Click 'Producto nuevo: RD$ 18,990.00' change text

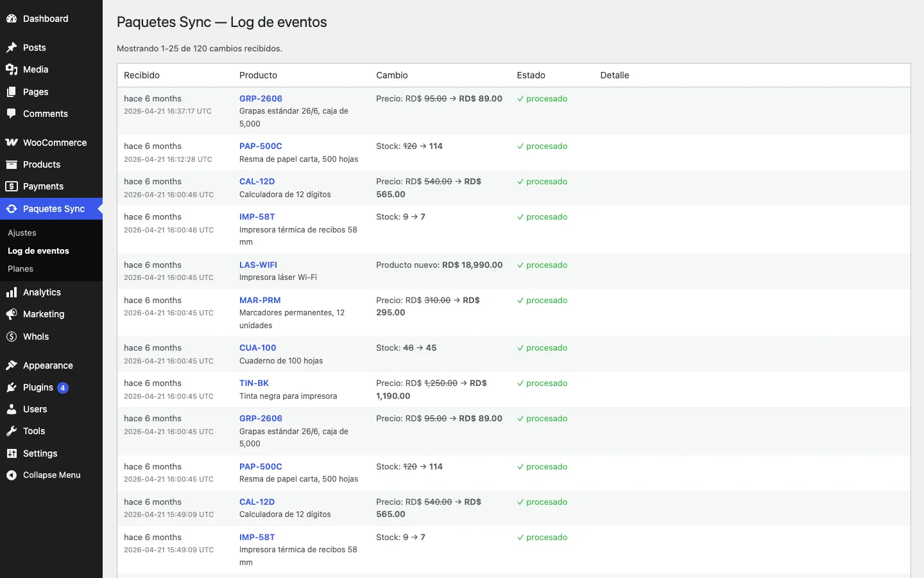point(440,265)
